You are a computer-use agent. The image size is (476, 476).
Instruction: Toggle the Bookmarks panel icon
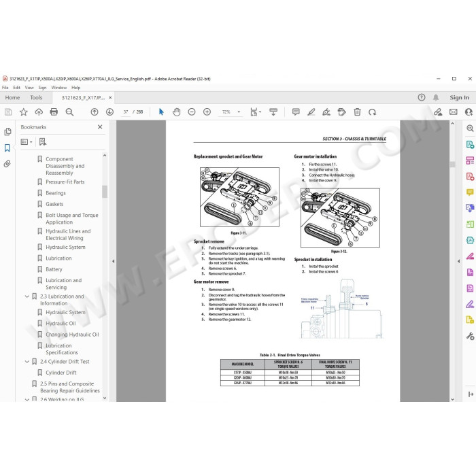coord(7,148)
